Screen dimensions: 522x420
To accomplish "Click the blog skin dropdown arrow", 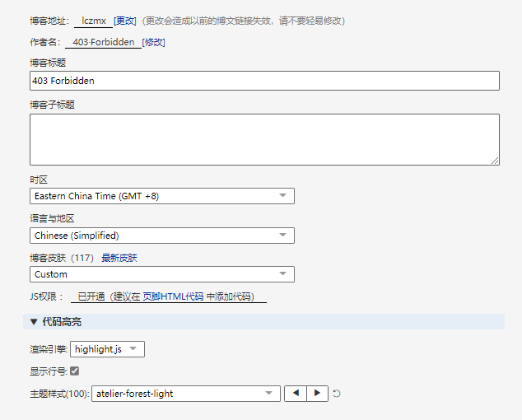I will point(282,274).
